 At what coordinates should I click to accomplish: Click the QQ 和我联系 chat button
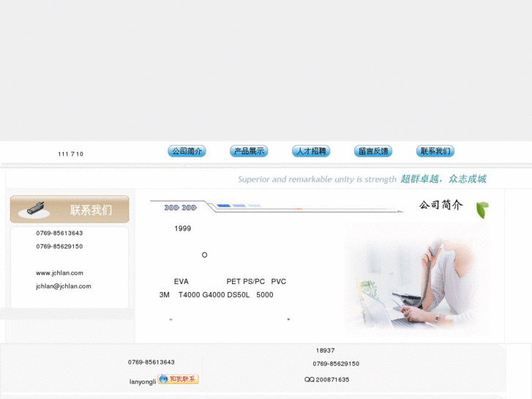(178, 379)
